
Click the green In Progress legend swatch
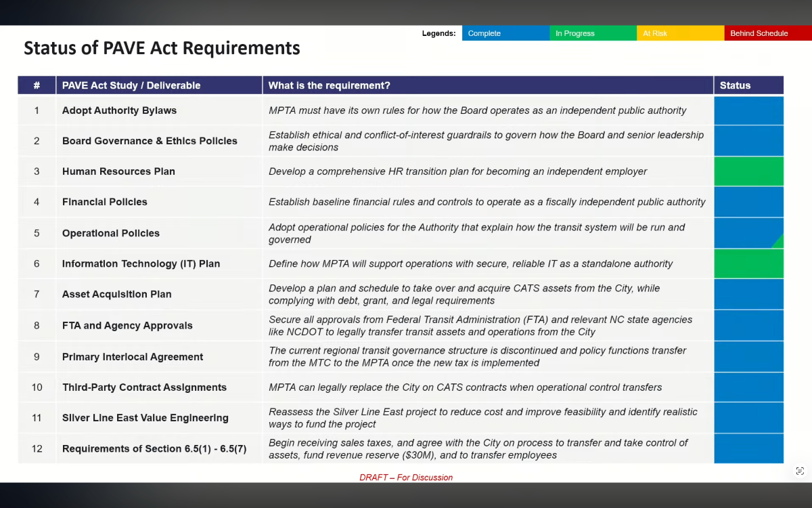coord(593,33)
